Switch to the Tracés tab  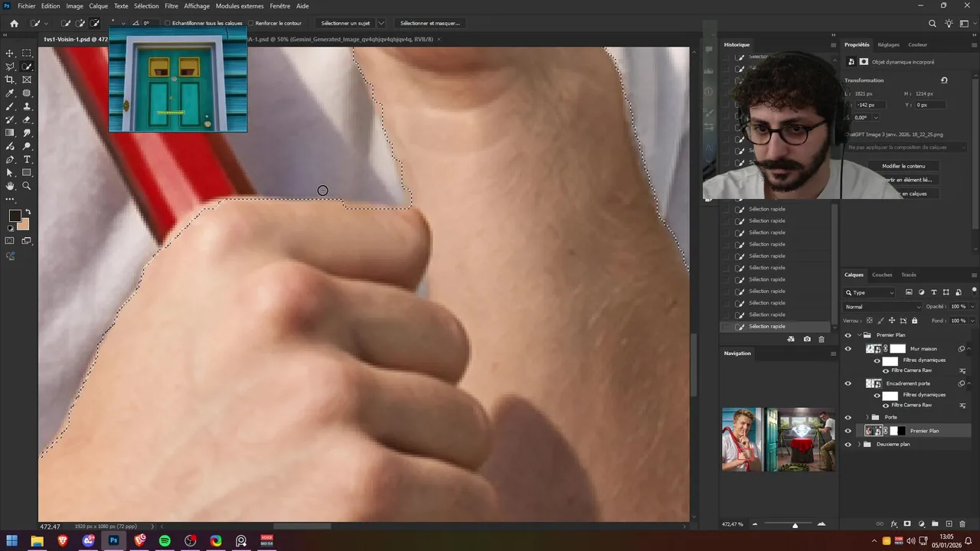point(909,275)
